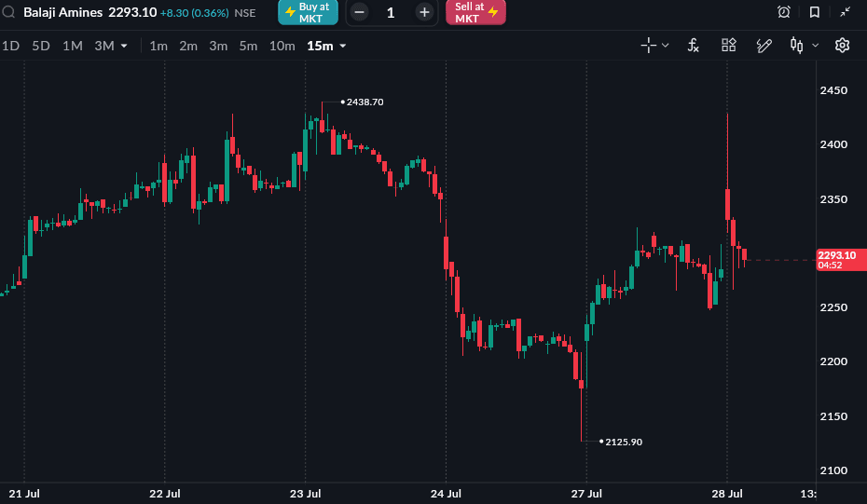Open the indicators fx menu
This screenshot has height=504, width=867.
(x=693, y=46)
